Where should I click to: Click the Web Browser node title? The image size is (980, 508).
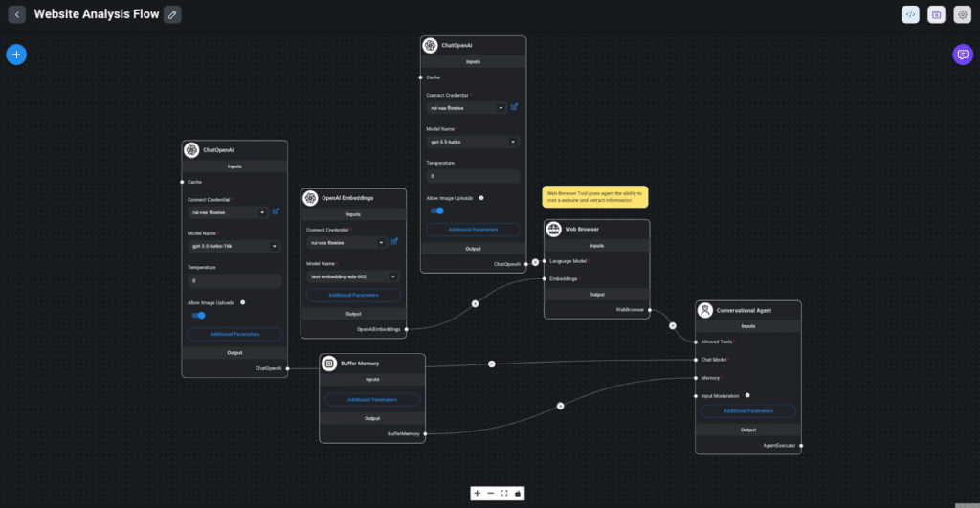582,230
